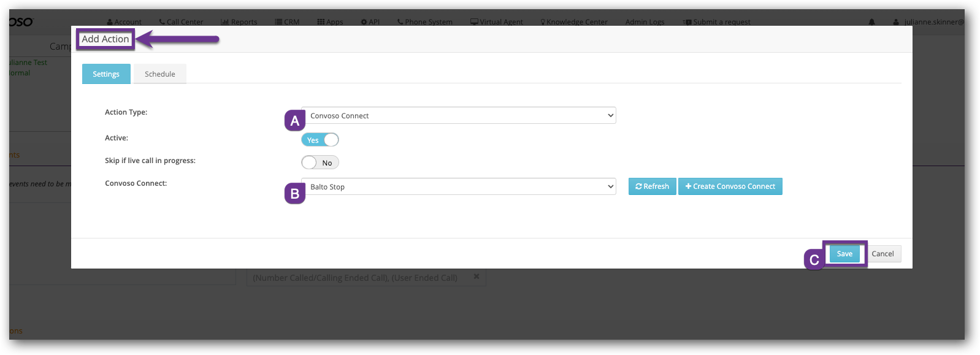Click Create Convoso Connect button
980x355 pixels.
[x=730, y=186]
